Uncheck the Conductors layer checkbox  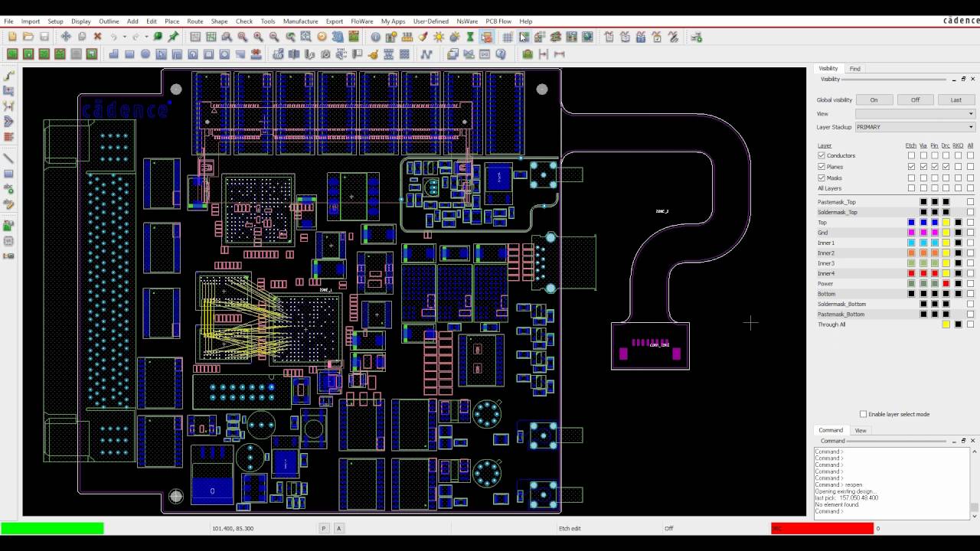pyautogui.click(x=822, y=155)
